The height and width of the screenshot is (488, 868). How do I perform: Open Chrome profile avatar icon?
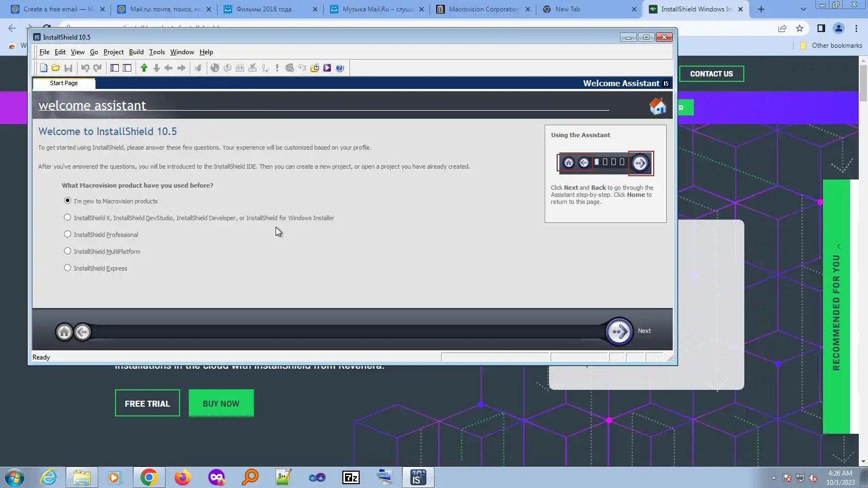tap(838, 28)
